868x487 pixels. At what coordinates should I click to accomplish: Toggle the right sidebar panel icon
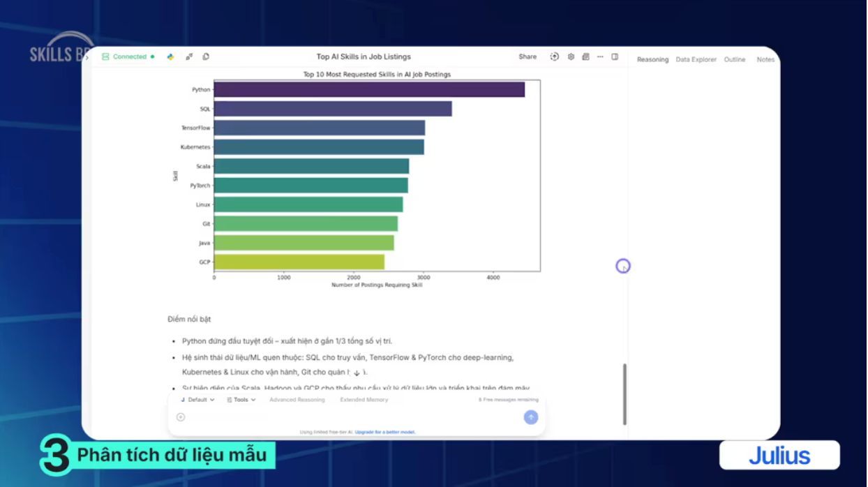(615, 57)
